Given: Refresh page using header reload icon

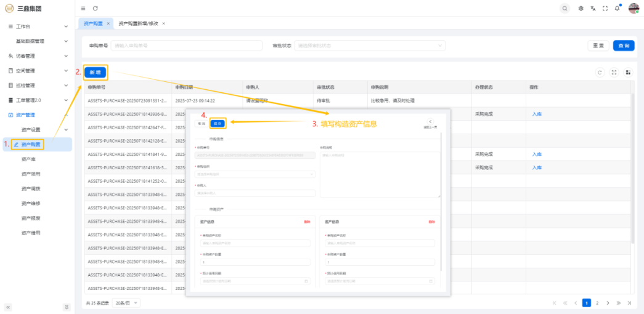Looking at the screenshot, I should coord(95,8).
